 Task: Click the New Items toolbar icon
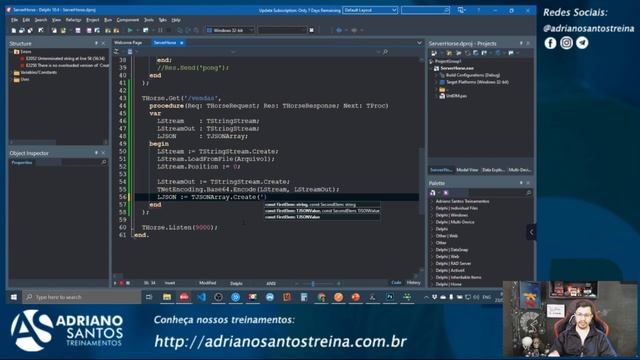[13, 30]
